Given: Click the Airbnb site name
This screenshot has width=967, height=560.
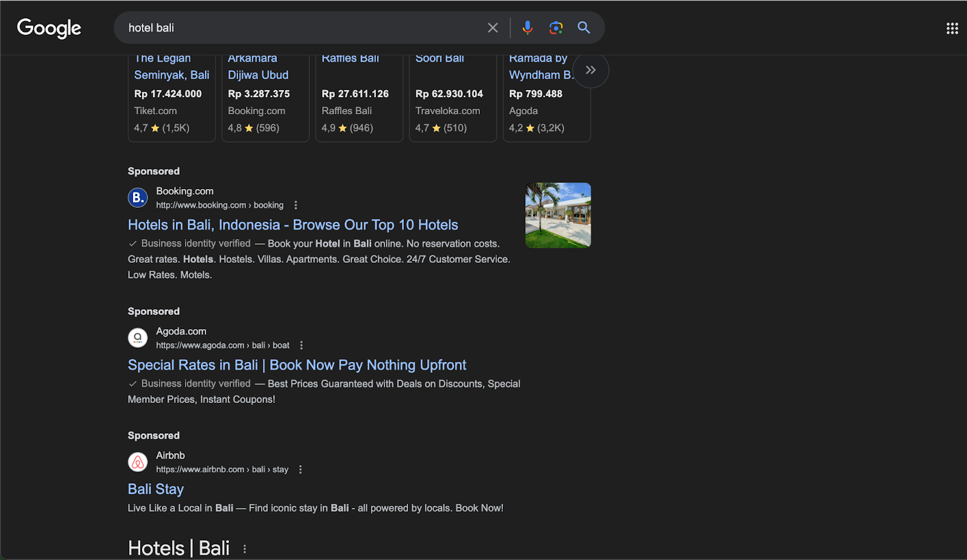Looking at the screenshot, I should (170, 455).
